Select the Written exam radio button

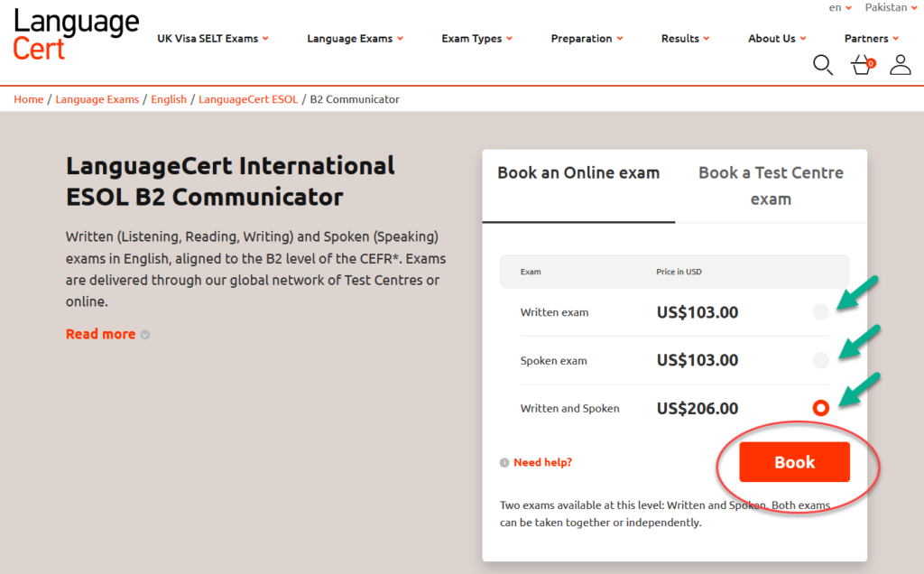[821, 311]
